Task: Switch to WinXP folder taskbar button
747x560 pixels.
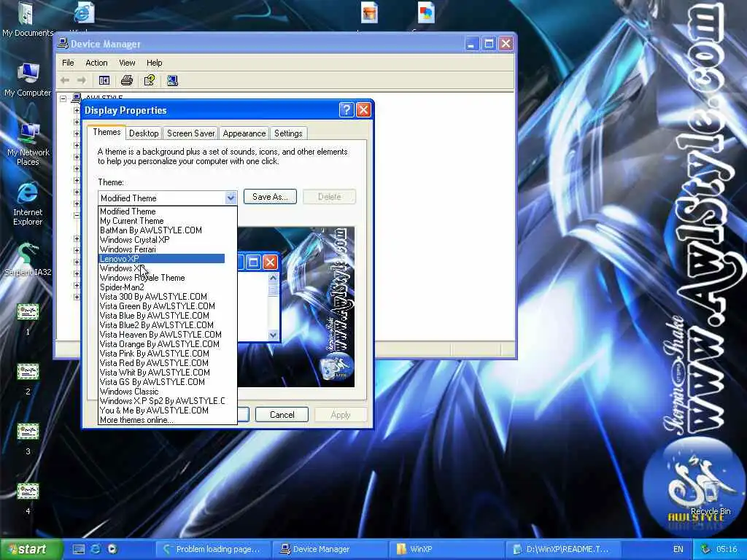Action: [447, 549]
